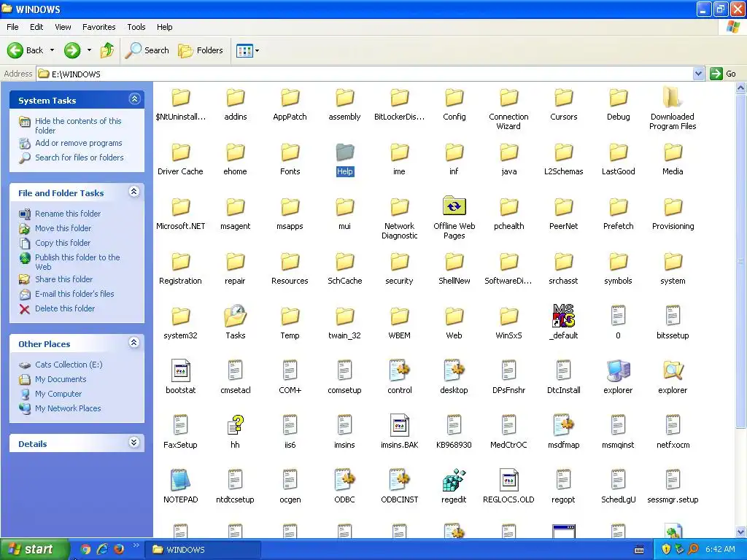Viewport: 747px width, 560px height.
Task: Open the Help menu
Action: tap(164, 27)
